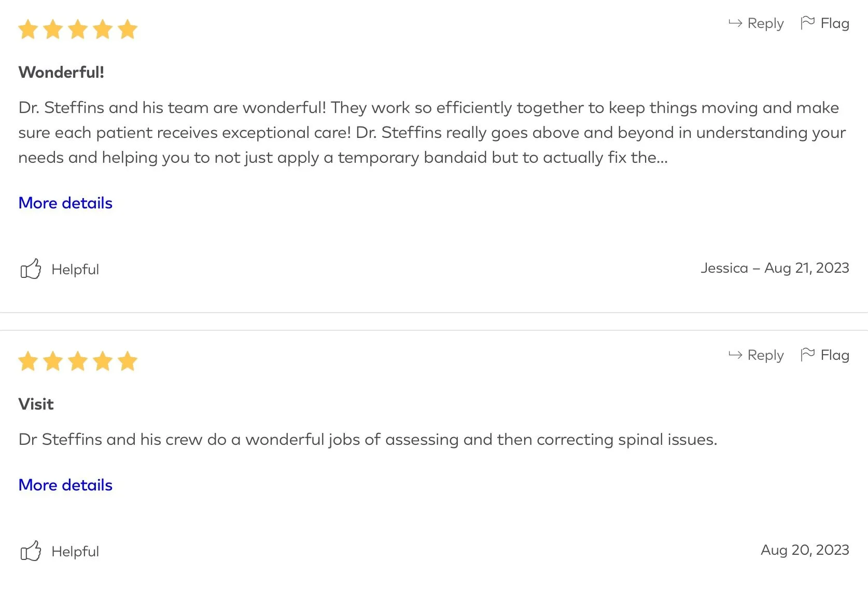The width and height of the screenshot is (868, 589).
Task: Expand More details under the Visit review
Action: click(65, 485)
